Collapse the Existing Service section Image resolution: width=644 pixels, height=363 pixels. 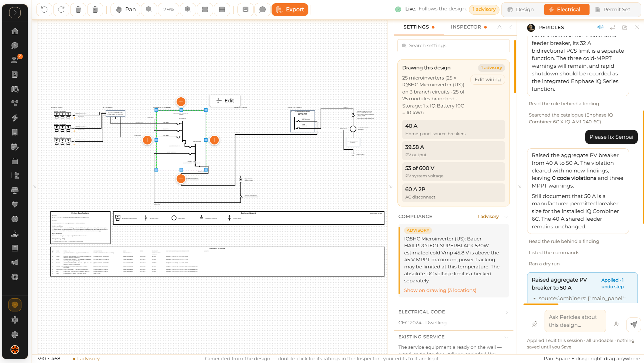click(x=506, y=337)
